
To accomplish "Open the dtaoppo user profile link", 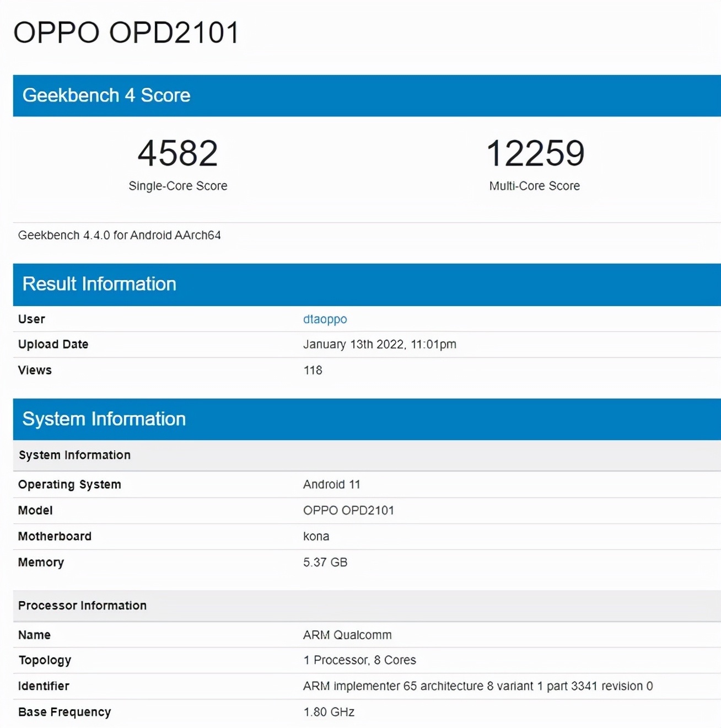I will point(325,319).
